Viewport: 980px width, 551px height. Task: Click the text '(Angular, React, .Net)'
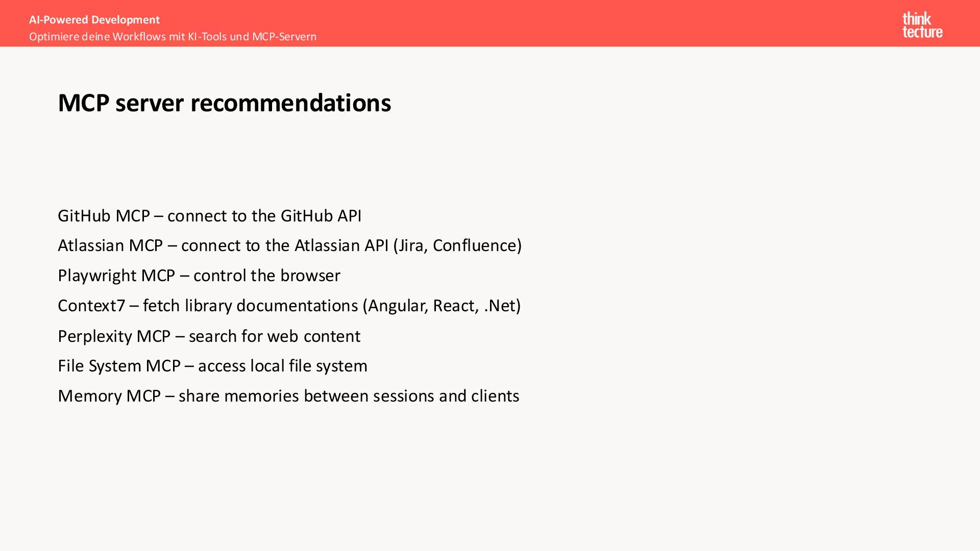442,306
